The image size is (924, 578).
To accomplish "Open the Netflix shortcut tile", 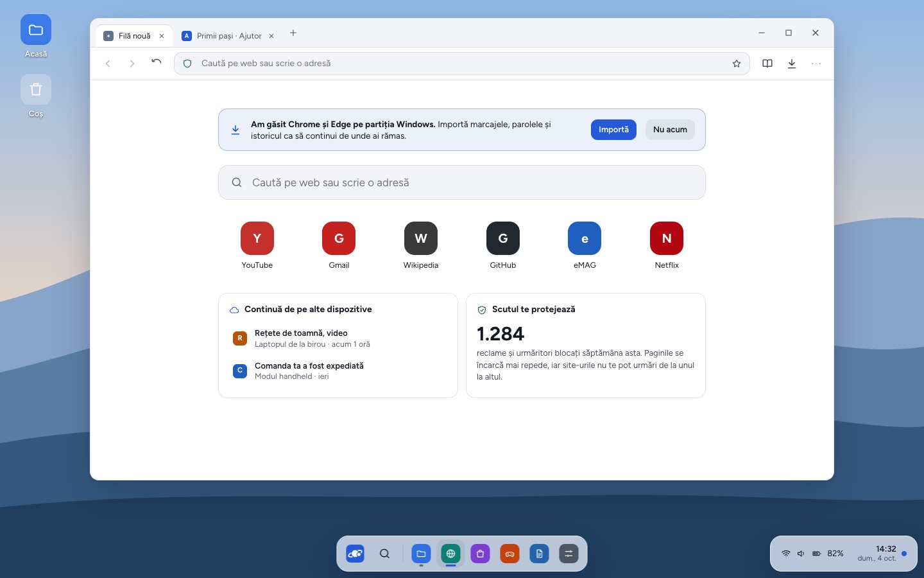I will point(667,246).
